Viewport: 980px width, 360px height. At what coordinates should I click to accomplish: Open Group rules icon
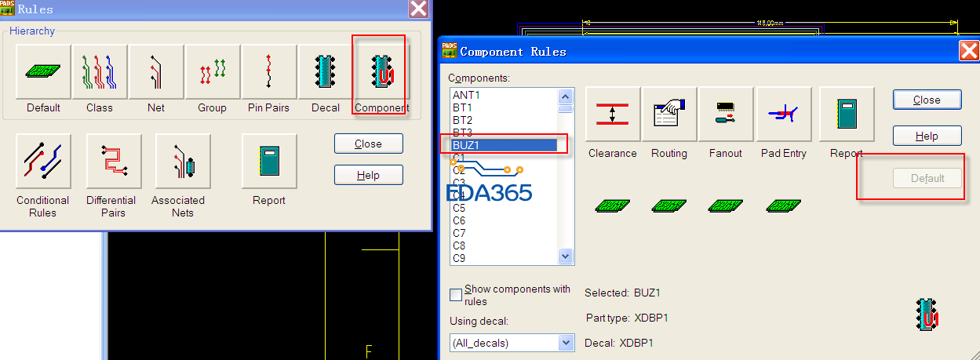[213, 71]
